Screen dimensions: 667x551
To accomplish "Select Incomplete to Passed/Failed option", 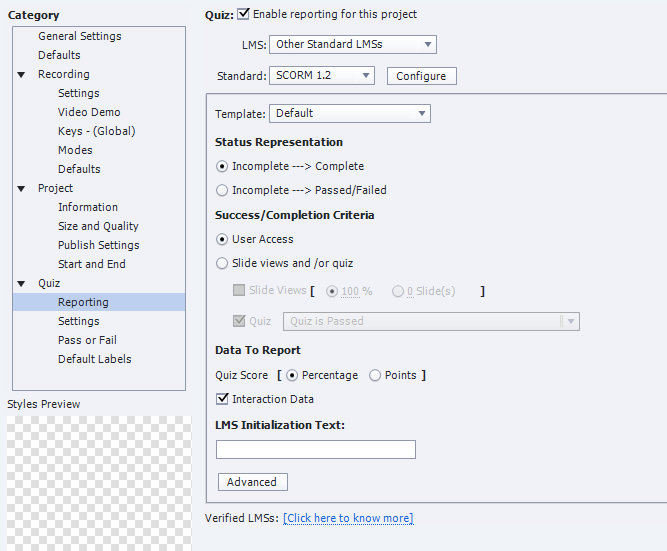I will (x=222, y=190).
